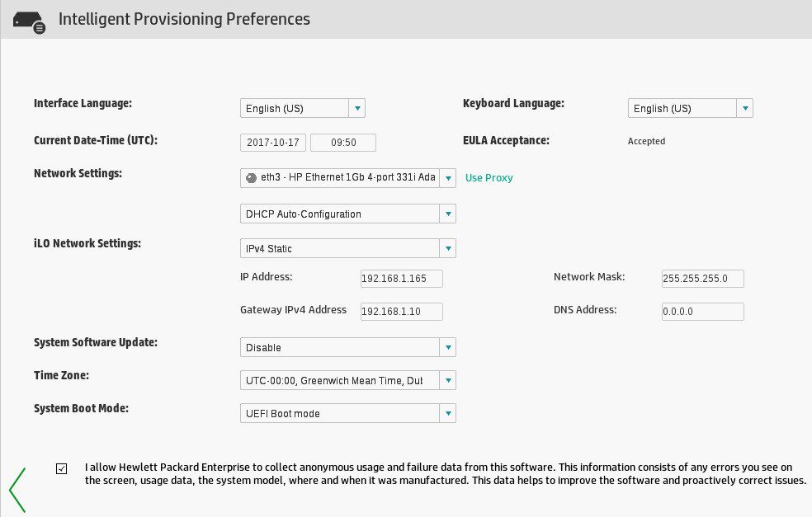Viewport: 812px width, 517px height.
Task: Click the Gateway IPv4 Address field
Action: click(x=401, y=312)
